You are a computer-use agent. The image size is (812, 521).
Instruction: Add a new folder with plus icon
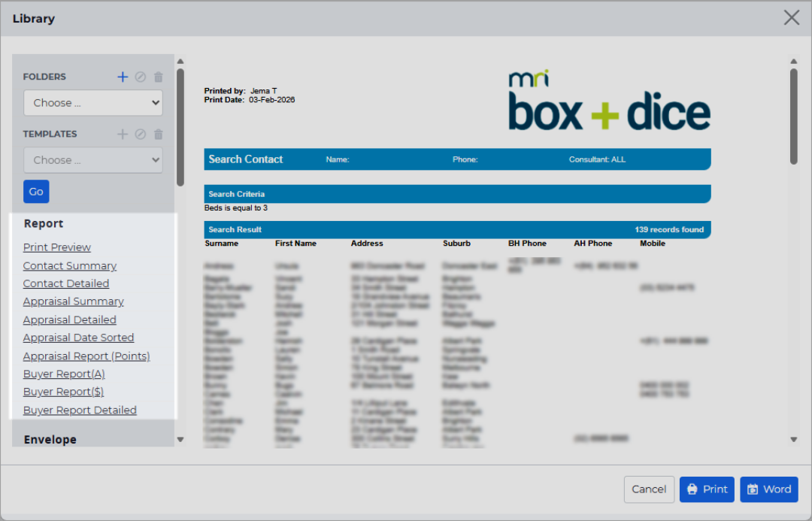tap(123, 77)
